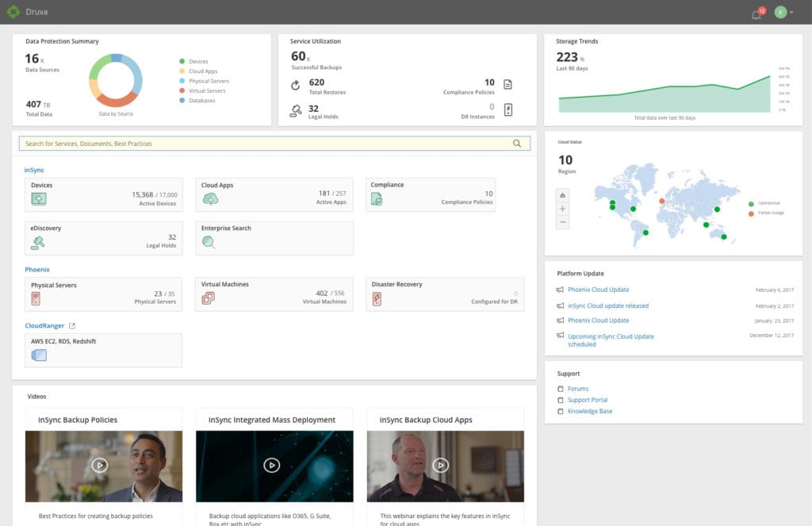Click the Virtual Machines icon
The height and width of the screenshot is (526, 812).
[209, 298]
